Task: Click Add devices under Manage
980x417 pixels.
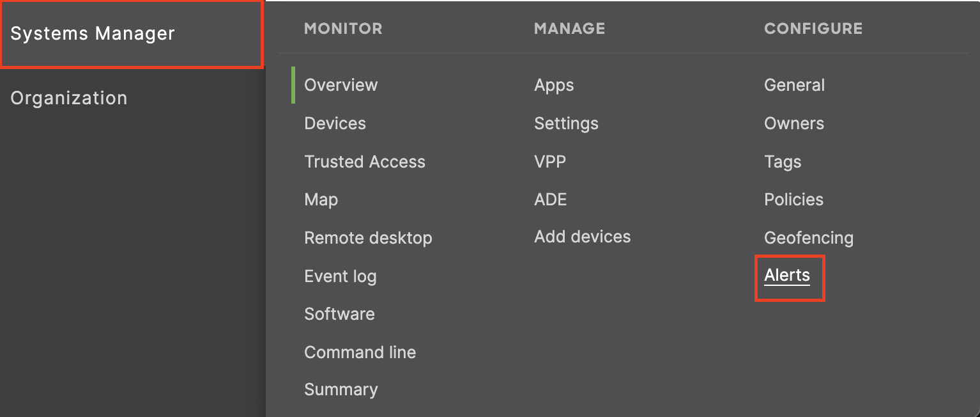Action: pos(582,237)
